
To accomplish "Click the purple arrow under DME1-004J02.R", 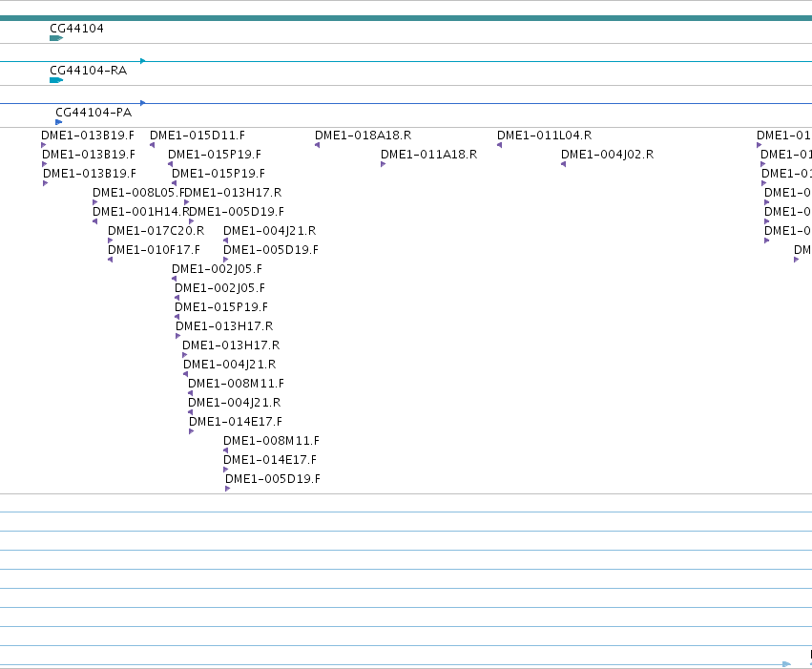I will 563,164.
